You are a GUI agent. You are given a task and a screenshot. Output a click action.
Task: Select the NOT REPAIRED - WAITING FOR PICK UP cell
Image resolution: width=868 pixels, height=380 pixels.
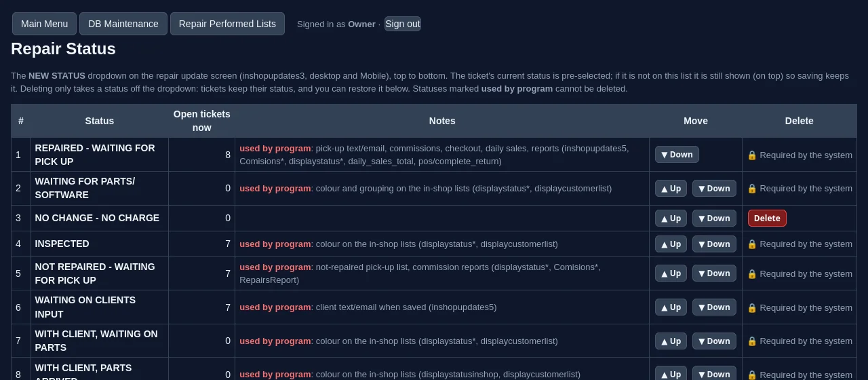[100, 273]
